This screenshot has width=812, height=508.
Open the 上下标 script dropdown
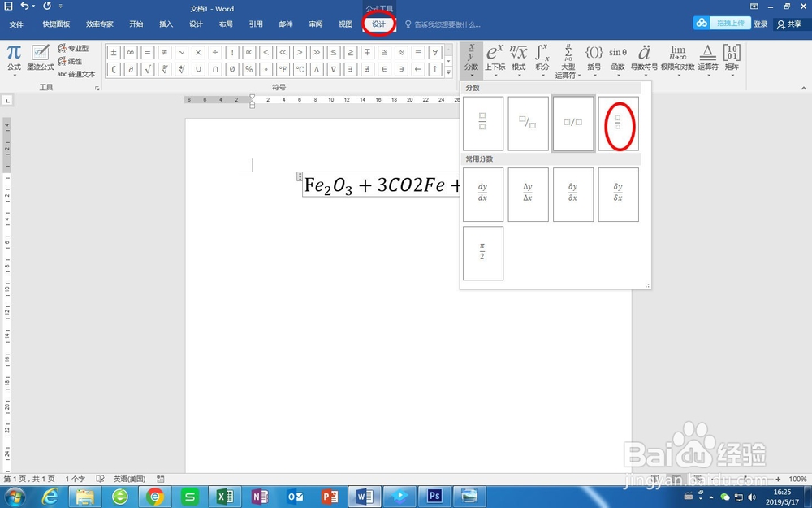(x=495, y=60)
